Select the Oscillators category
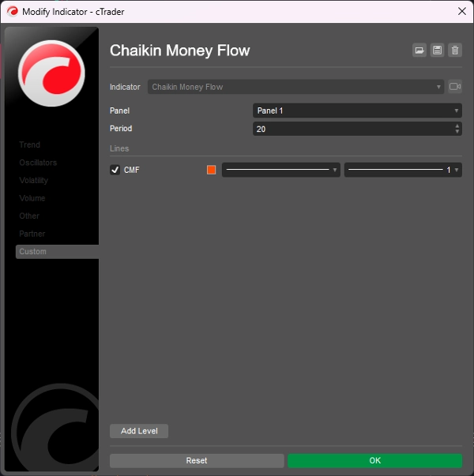The image size is (474, 476). point(38,163)
